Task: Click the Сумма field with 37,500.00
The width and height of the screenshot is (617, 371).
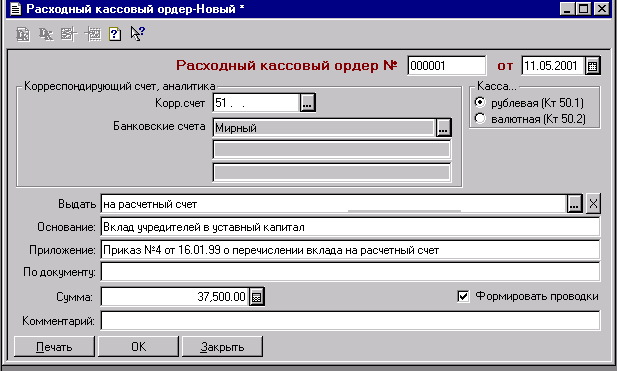Action: (175, 297)
